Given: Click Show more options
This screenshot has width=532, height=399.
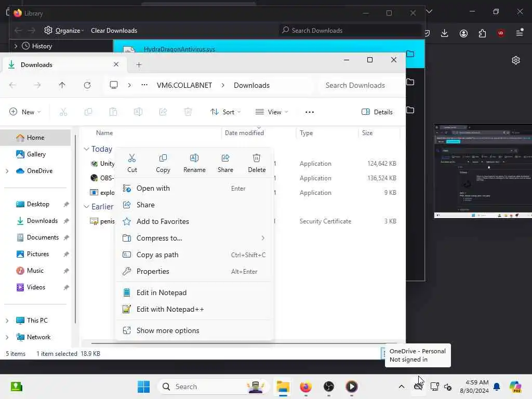Looking at the screenshot, I should (x=194, y=330).
